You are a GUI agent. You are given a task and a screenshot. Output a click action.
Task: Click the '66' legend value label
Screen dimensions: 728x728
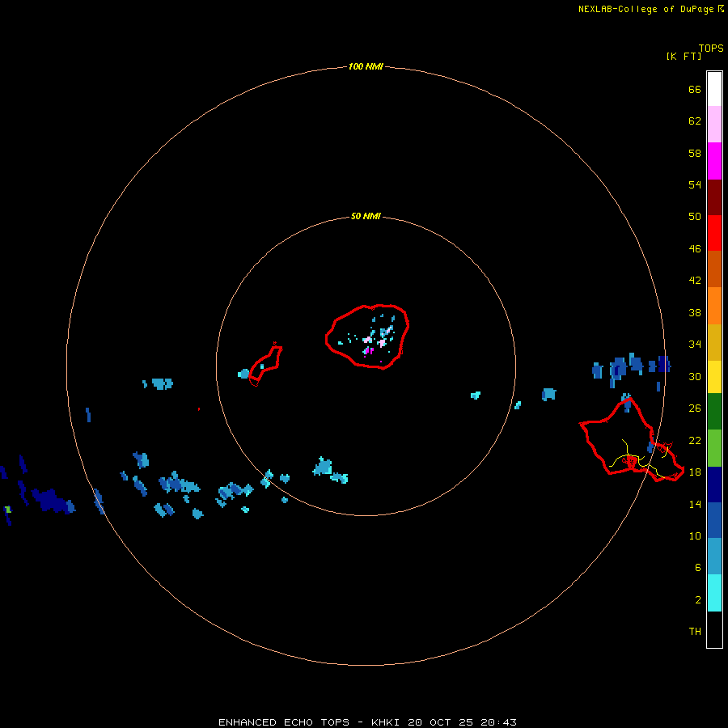(x=695, y=89)
